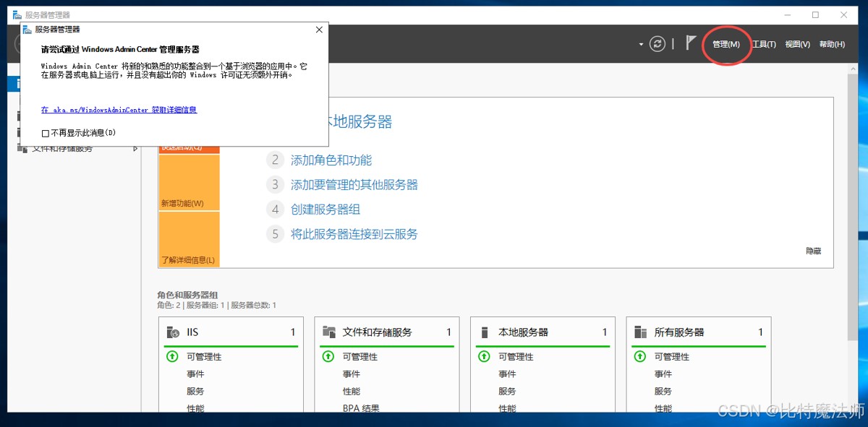Maximize the Server Manager window
This screenshot has width=868, height=427.
(815, 14)
